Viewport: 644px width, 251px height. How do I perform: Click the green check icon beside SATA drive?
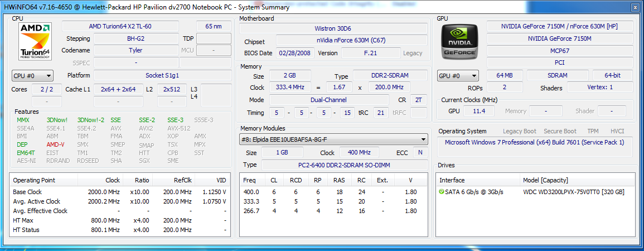pos(442,192)
